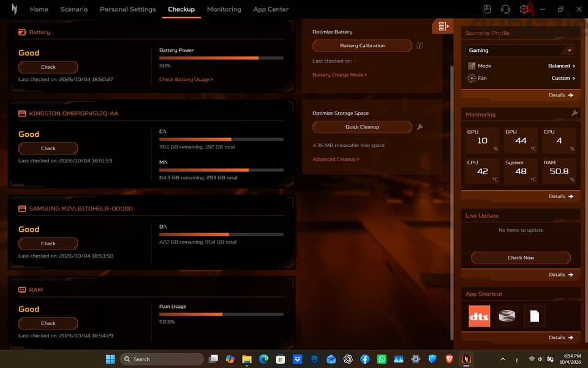This screenshot has height=368, width=588.
Task: Open the headset support icon
Action: [505, 9]
